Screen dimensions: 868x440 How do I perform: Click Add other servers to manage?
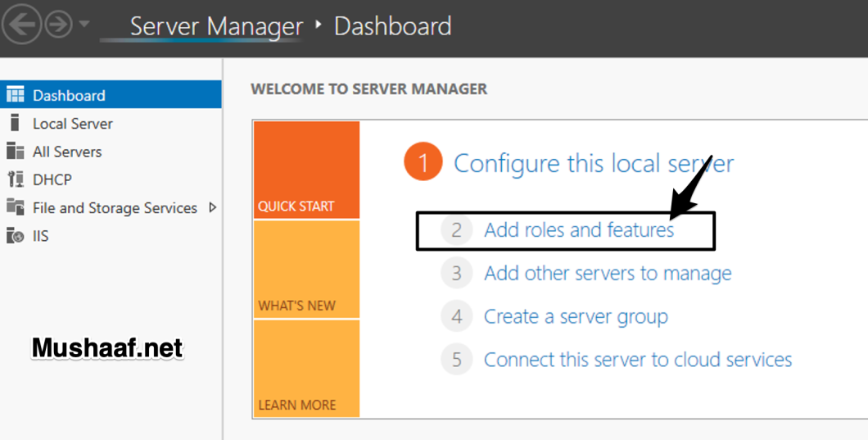coord(607,273)
